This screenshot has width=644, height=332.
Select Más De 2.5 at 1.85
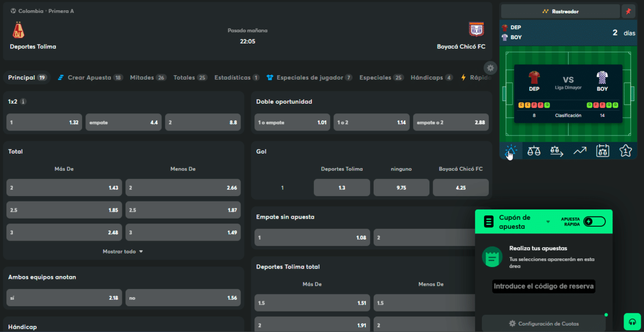pyautogui.click(x=64, y=210)
